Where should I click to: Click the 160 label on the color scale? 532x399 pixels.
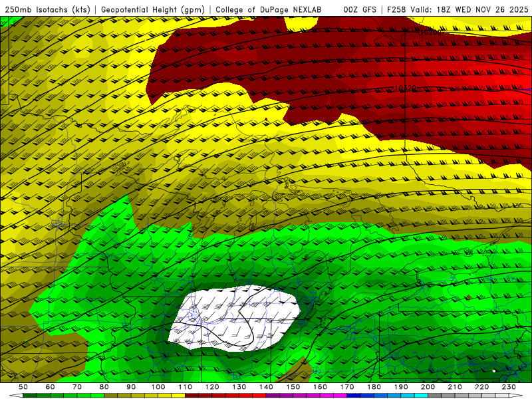(320, 387)
